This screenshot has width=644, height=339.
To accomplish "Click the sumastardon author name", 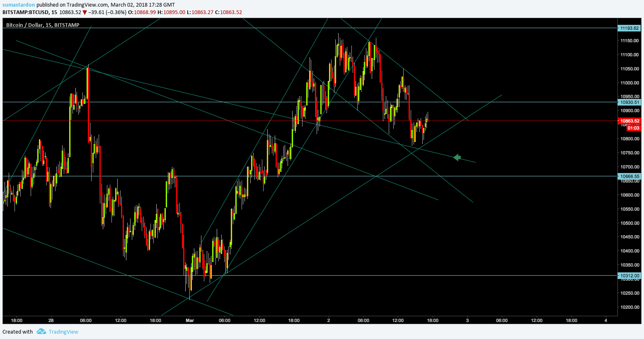I will (x=19, y=5).
